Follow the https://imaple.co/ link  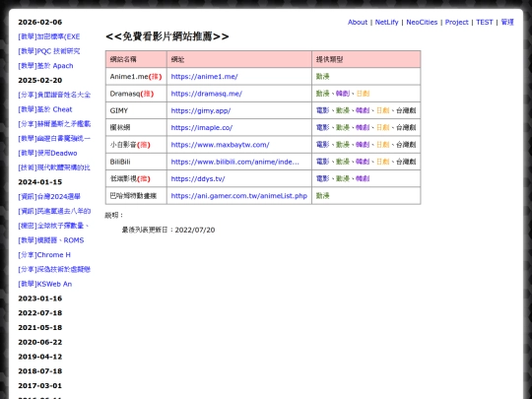tap(202, 127)
